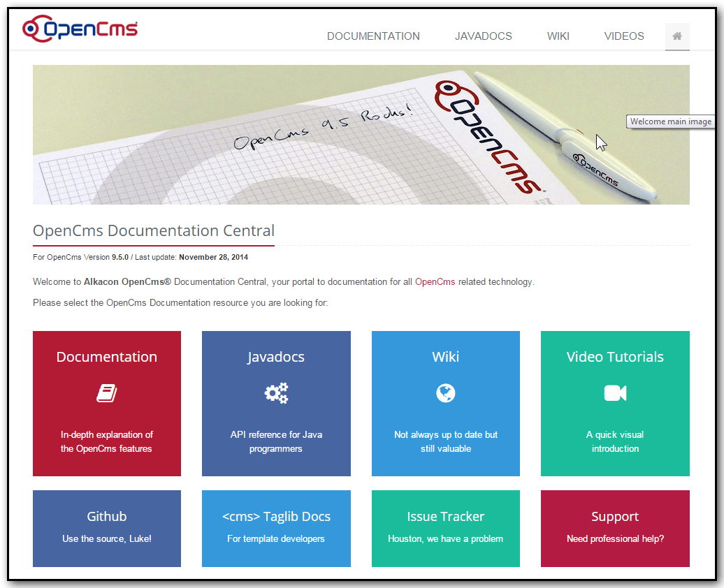Open the Issue Tracker tile
724x588 pixels.
(x=446, y=529)
